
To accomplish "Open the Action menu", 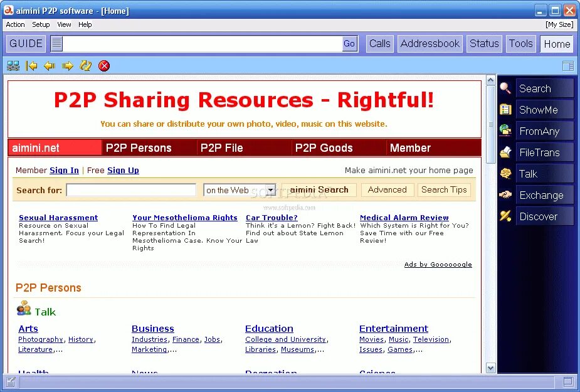I will click(15, 24).
